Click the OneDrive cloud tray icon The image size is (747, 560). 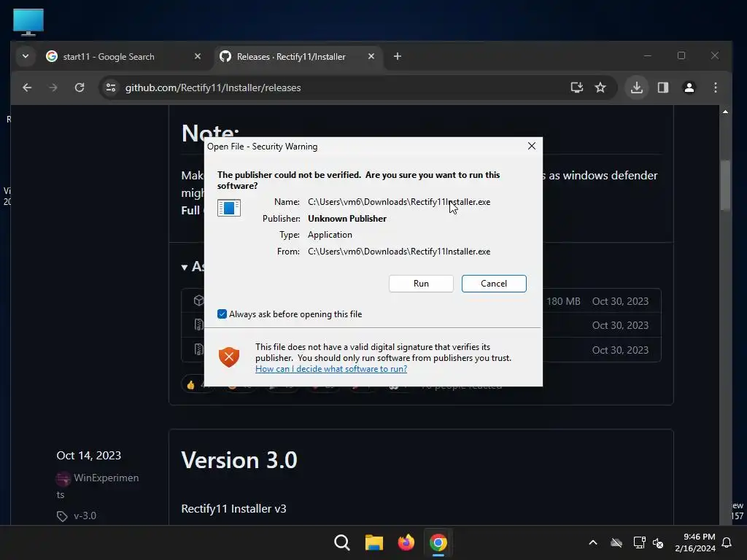pos(616,542)
